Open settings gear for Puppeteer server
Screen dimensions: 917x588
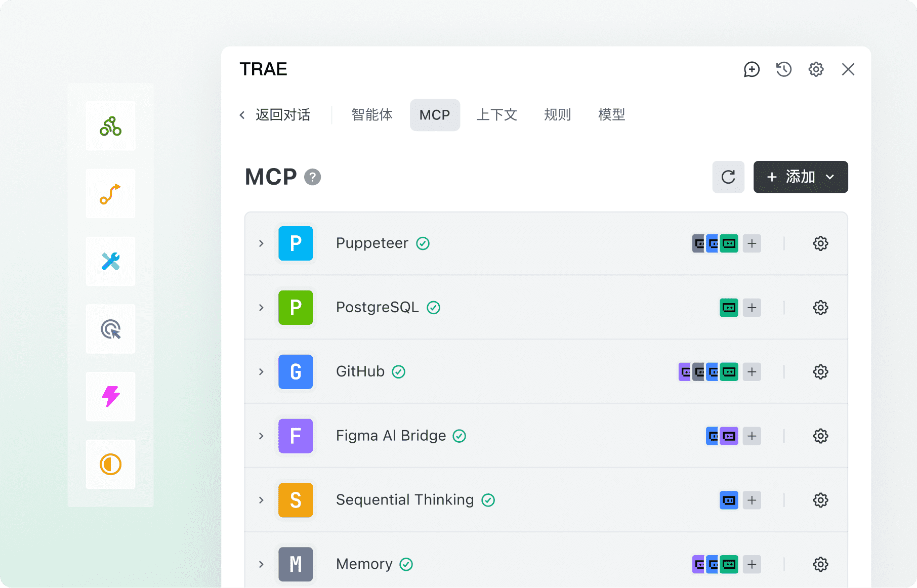pos(820,243)
